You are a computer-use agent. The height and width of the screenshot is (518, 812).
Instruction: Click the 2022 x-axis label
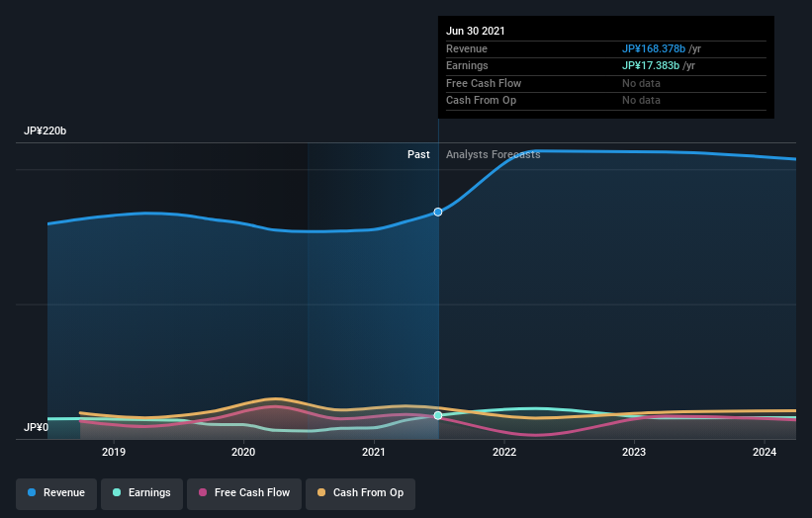(504, 453)
